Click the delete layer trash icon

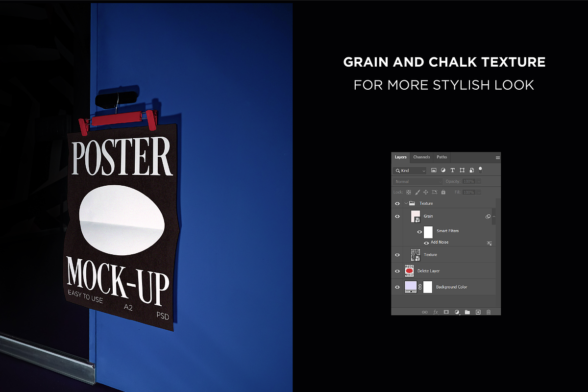click(x=489, y=312)
